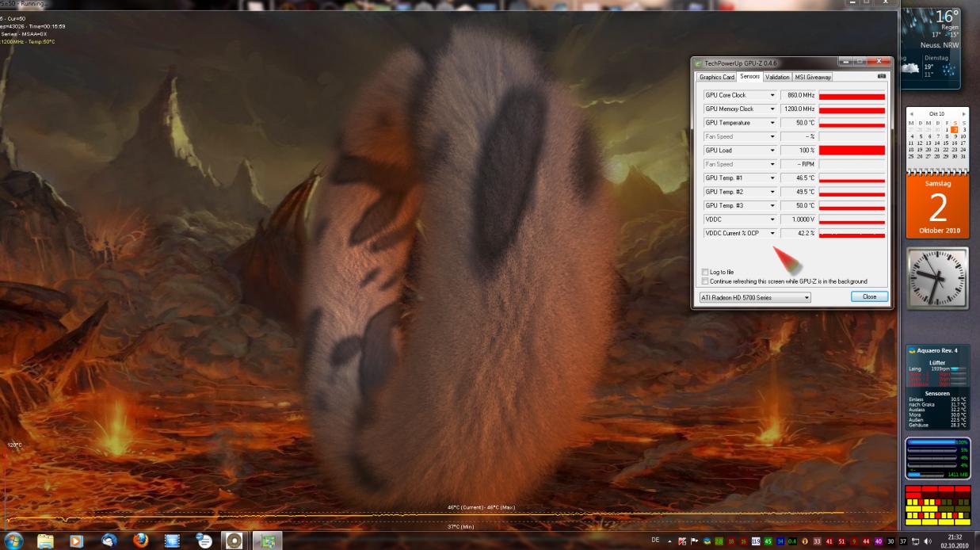Expand the VDDC Current % OCP dropdown
The image size is (980, 550).
pyautogui.click(x=772, y=234)
